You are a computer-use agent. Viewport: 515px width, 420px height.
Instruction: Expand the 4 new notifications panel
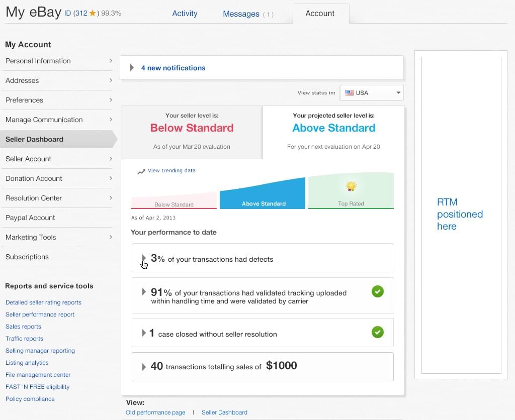[x=132, y=68]
